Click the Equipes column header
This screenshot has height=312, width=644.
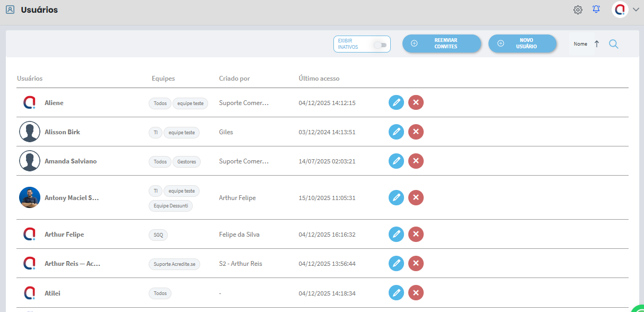pyautogui.click(x=163, y=79)
